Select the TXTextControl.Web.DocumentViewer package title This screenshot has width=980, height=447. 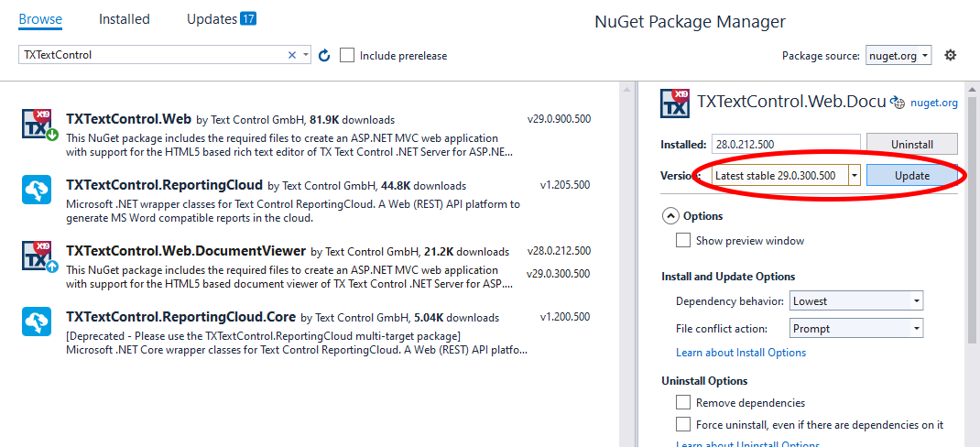tap(186, 251)
